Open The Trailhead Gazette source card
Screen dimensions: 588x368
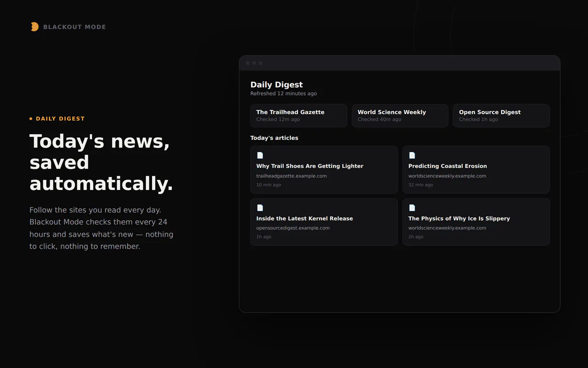(299, 115)
